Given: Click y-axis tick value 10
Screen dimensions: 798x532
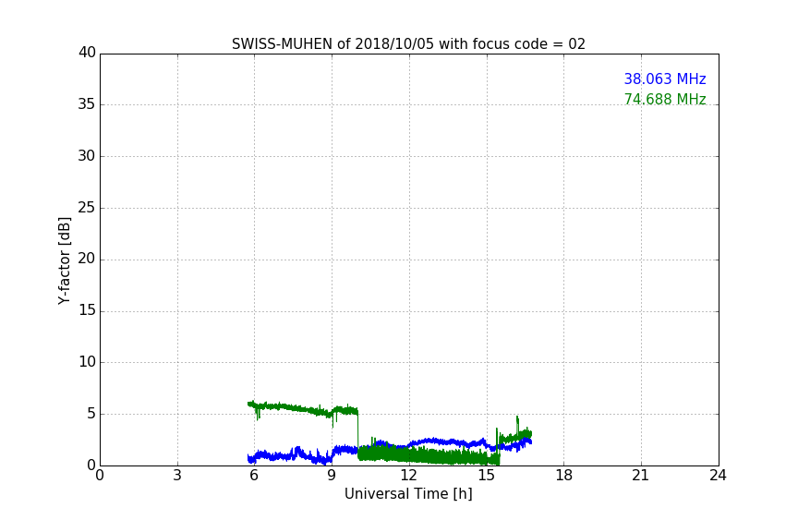Looking at the screenshot, I should [87, 361].
